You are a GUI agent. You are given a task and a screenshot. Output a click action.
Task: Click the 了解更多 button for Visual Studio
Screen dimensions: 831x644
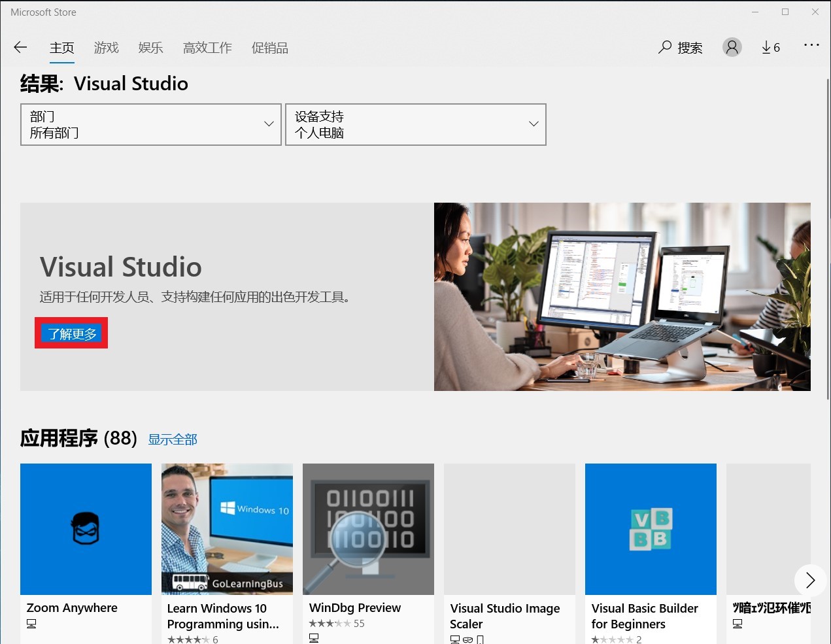(71, 333)
